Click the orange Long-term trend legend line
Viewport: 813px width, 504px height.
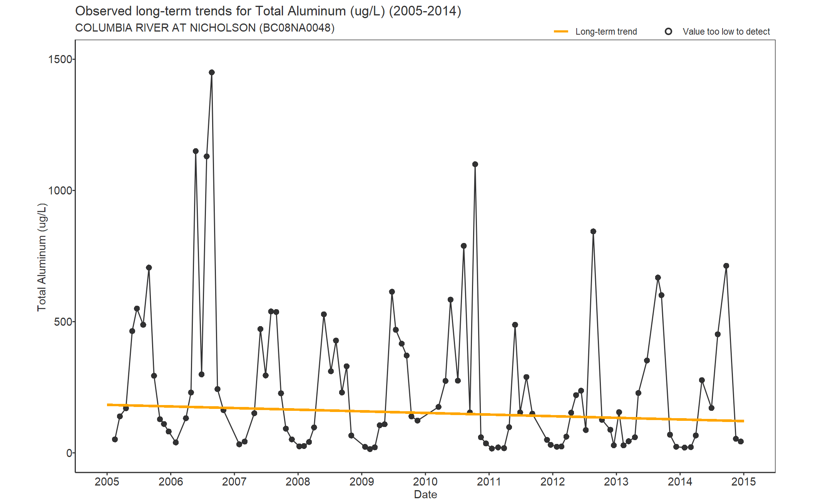561,32
